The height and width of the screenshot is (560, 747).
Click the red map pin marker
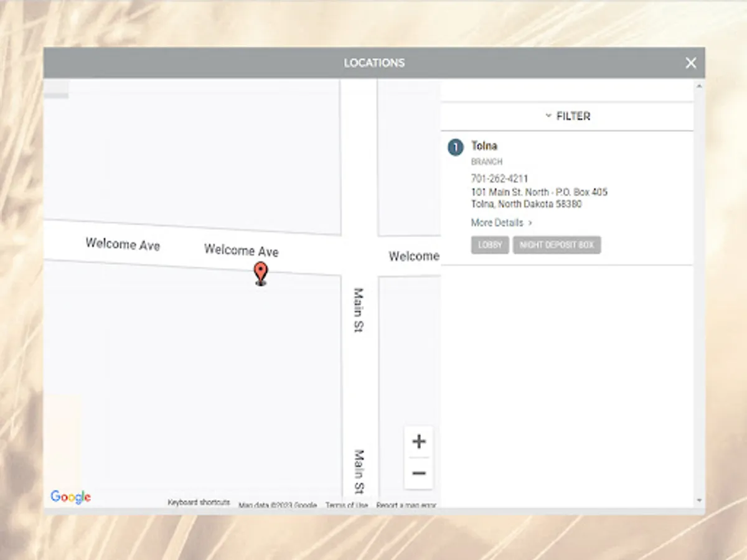(260, 274)
